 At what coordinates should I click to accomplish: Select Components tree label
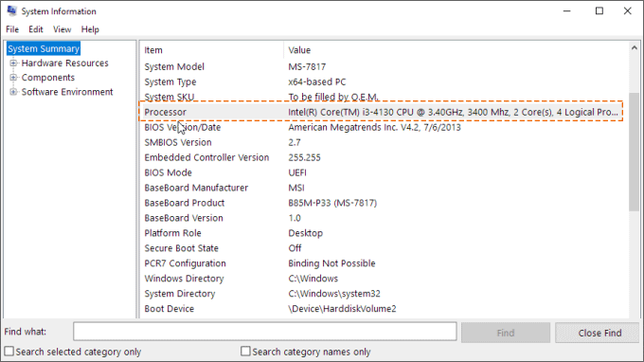click(48, 78)
